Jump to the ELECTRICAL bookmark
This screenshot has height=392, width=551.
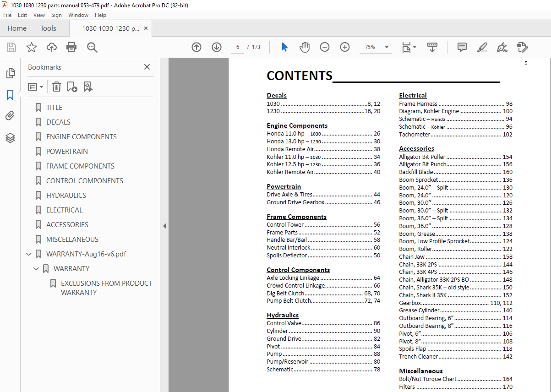coord(64,210)
